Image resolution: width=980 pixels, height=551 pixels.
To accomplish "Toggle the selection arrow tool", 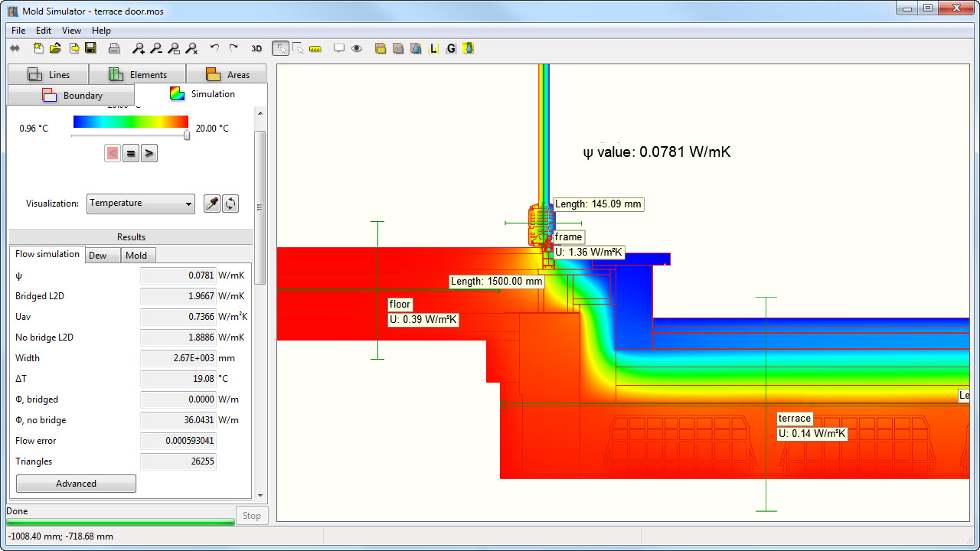I will tap(280, 48).
